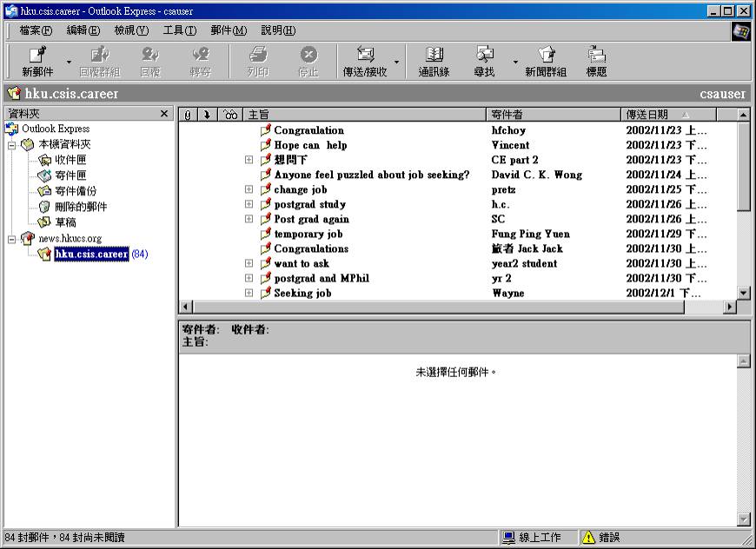Open the 刪除的郵件 deleted items folder icon
Viewport: 756px width, 549px height.
click(x=44, y=207)
